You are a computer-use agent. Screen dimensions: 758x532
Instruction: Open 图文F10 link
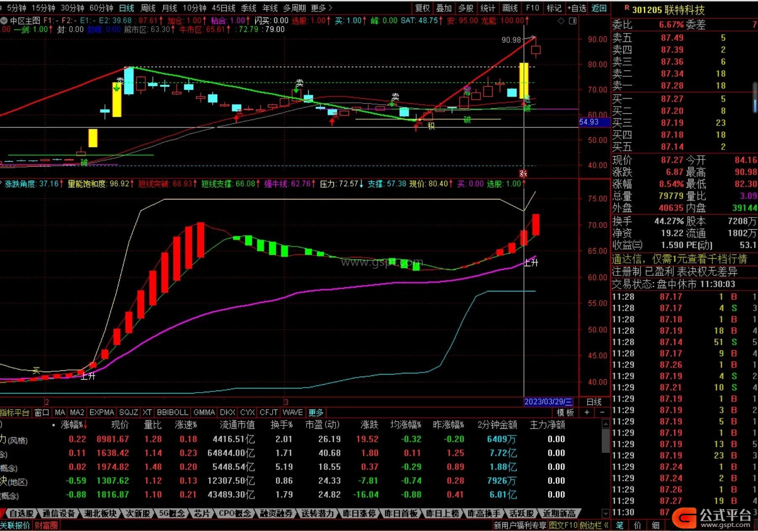[563, 525]
